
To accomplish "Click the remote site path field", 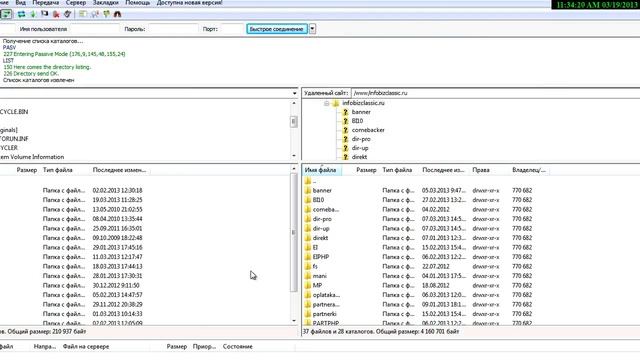I will point(495,93).
